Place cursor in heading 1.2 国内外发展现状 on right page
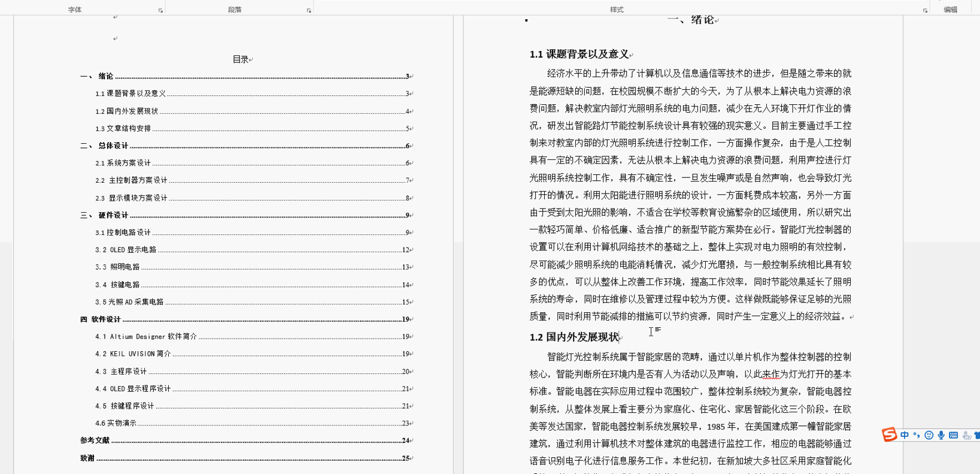The width and height of the screenshot is (980, 474). 574,337
